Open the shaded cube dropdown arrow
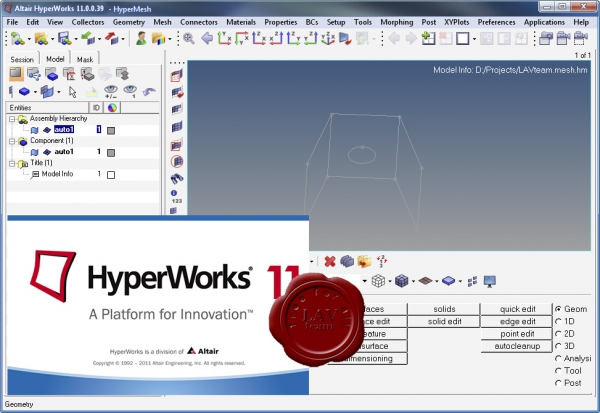600x413 pixels. 413,282
